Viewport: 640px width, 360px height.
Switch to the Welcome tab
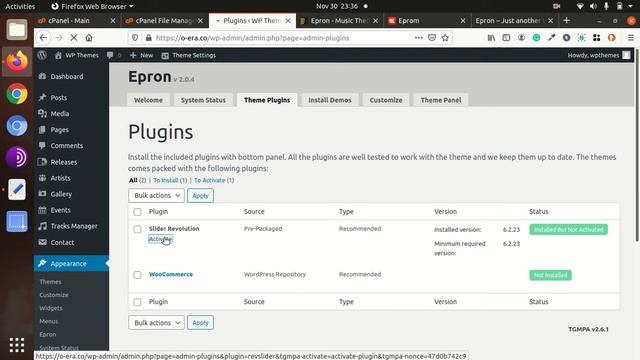pos(148,100)
